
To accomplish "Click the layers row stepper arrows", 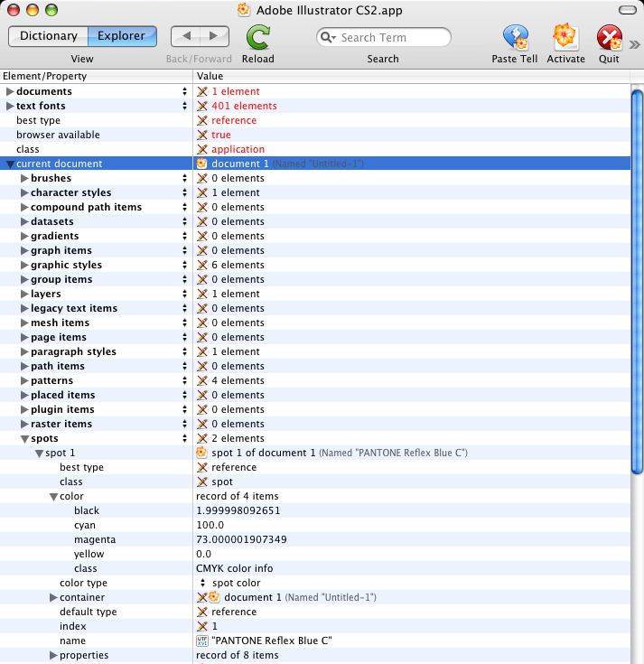I will point(184,294).
